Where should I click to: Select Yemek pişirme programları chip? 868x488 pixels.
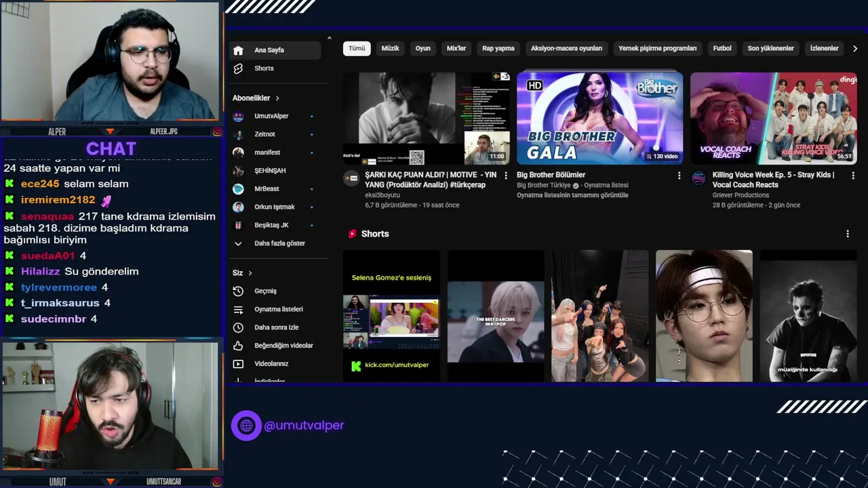pos(658,49)
